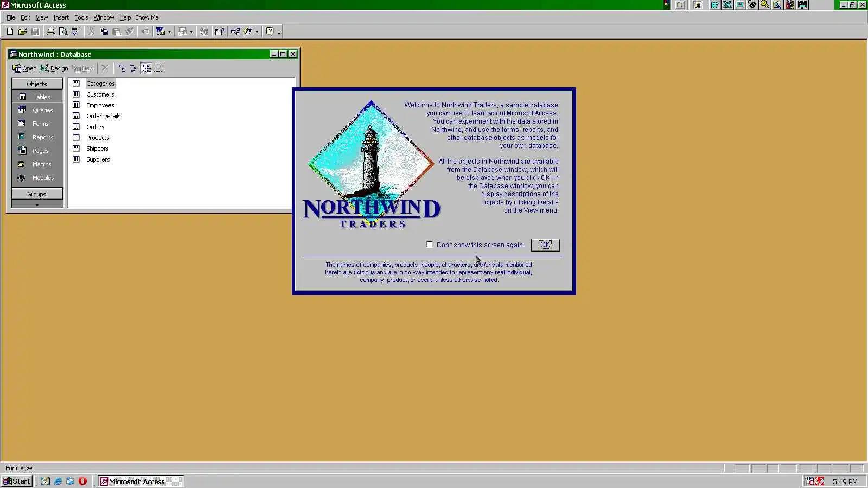Click the Properties toolbar icon

(x=219, y=31)
